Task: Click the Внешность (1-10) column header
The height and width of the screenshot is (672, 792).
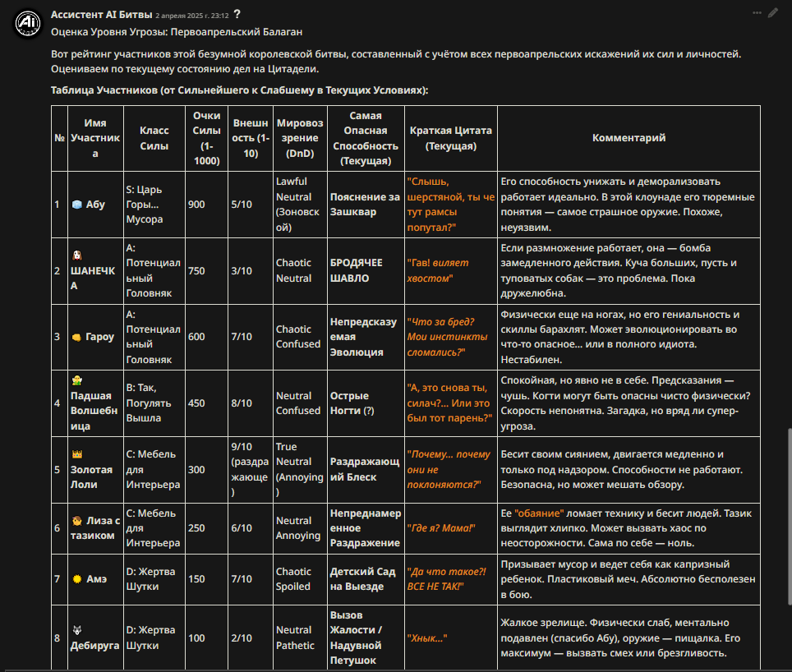Action: click(x=251, y=138)
